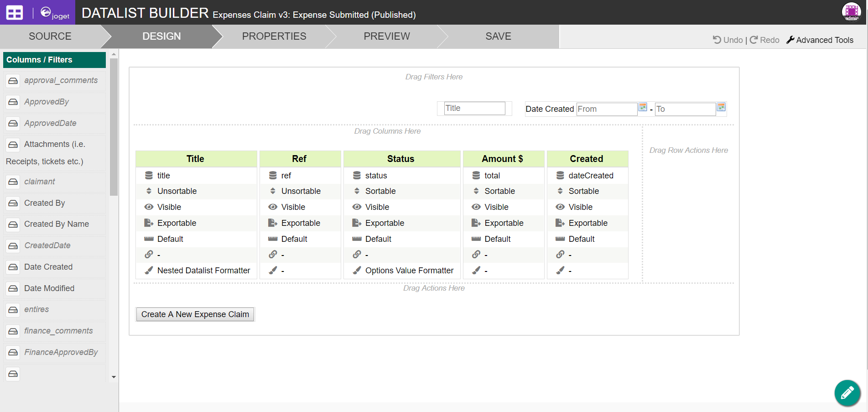Click the app grid icon in header
868x412 pixels.
coord(15,13)
